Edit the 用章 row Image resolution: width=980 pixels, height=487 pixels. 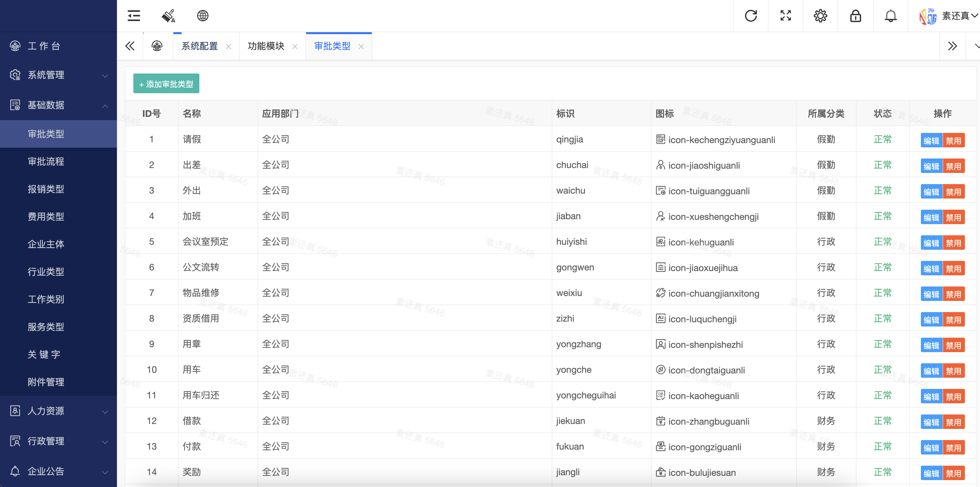(931, 345)
